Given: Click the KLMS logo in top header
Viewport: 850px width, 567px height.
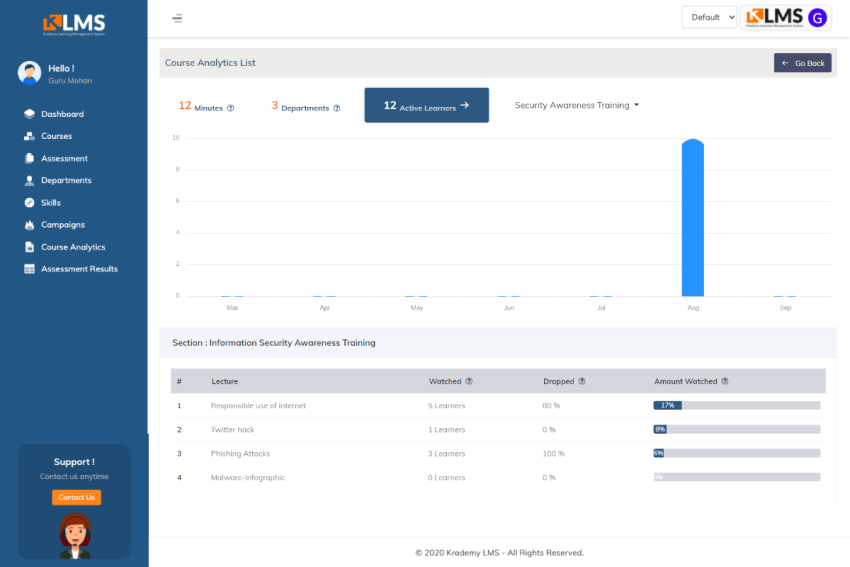Looking at the screenshot, I should (774, 17).
